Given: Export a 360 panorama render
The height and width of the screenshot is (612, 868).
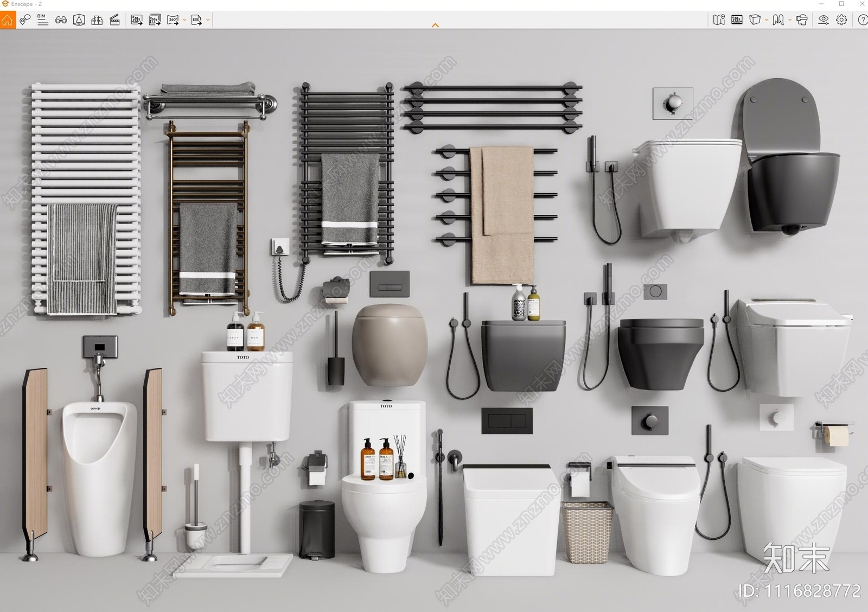Looking at the screenshot, I should click(x=173, y=20).
